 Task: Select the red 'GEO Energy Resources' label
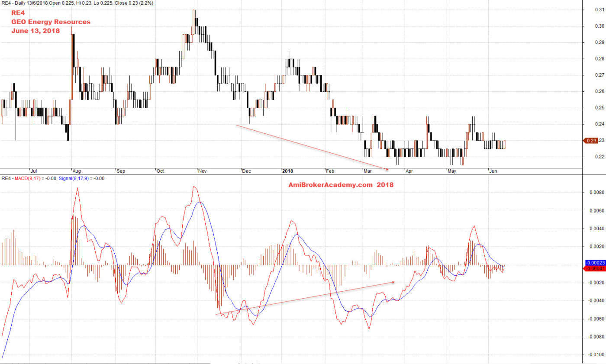(51, 22)
